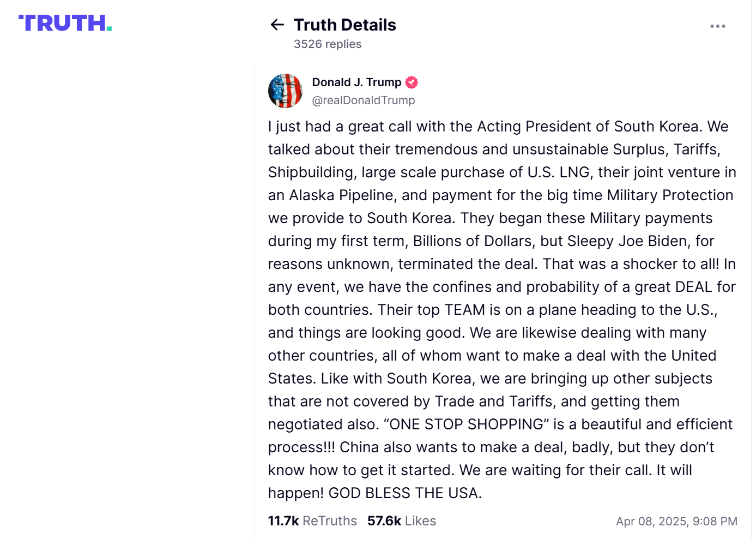This screenshot has width=756, height=539.
Task: Open the three-dot more options menu
Action: (717, 26)
